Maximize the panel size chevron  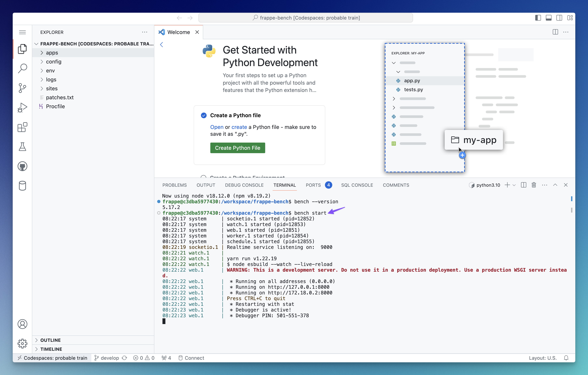[x=555, y=185]
